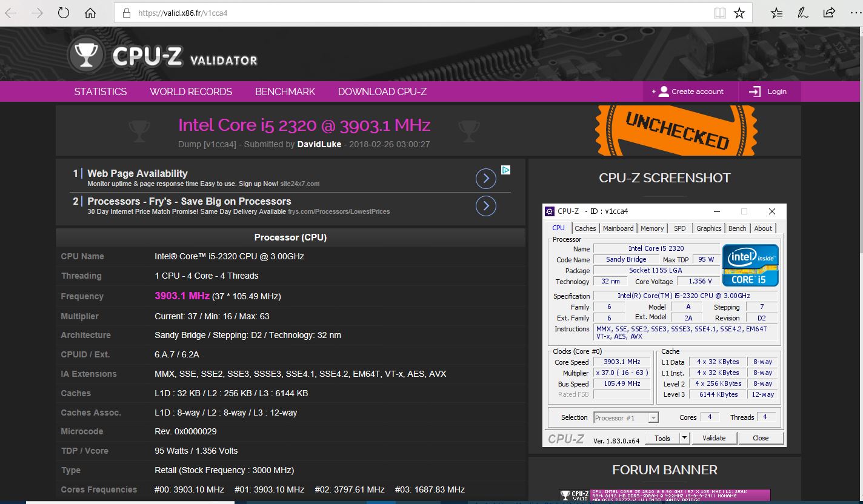Click the CPU-Z screenshot image
This screenshot has height=504, width=863.
coord(664,325)
